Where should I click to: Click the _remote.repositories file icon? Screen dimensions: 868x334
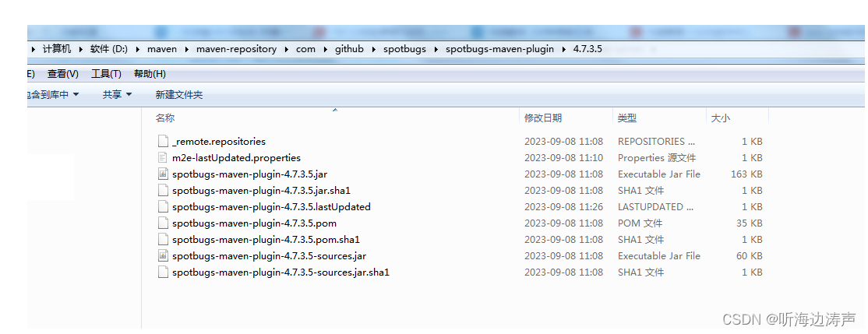[163, 142]
